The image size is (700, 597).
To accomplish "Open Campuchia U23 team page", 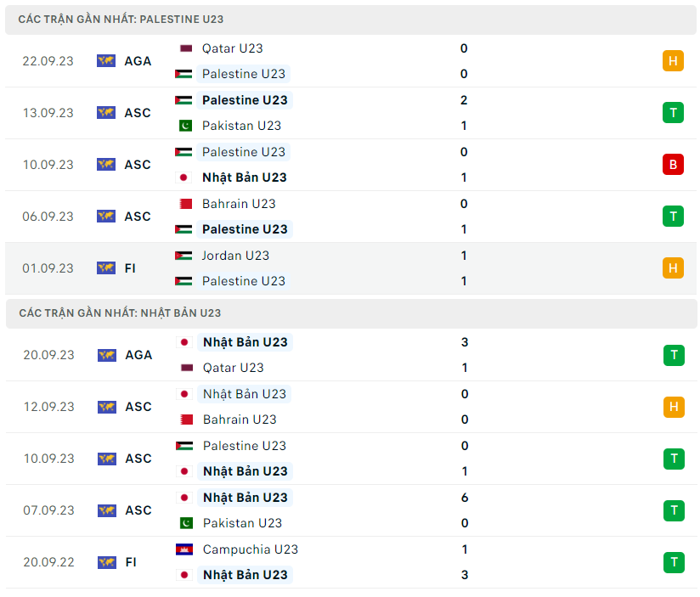I will [x=251, y=549].
